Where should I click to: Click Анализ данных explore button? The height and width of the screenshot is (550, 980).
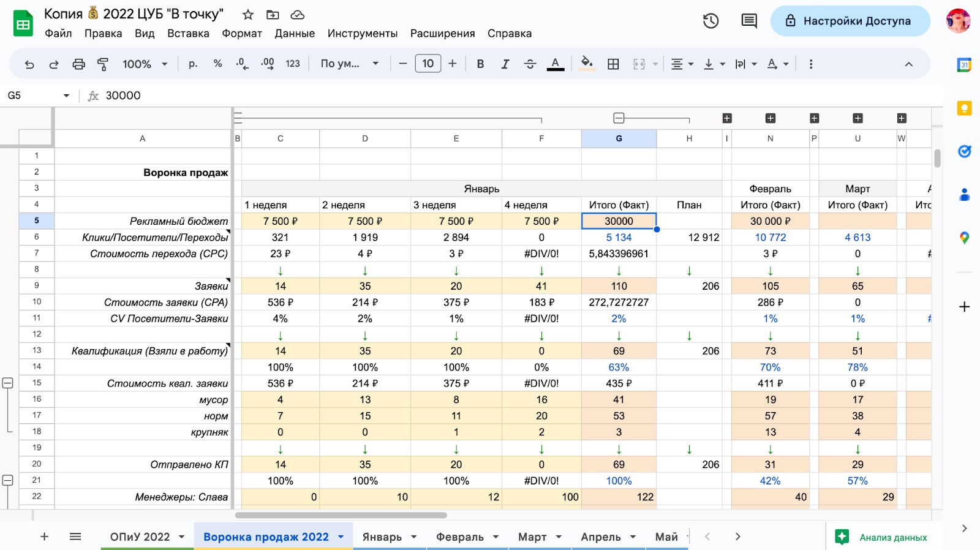click(882, 537)
